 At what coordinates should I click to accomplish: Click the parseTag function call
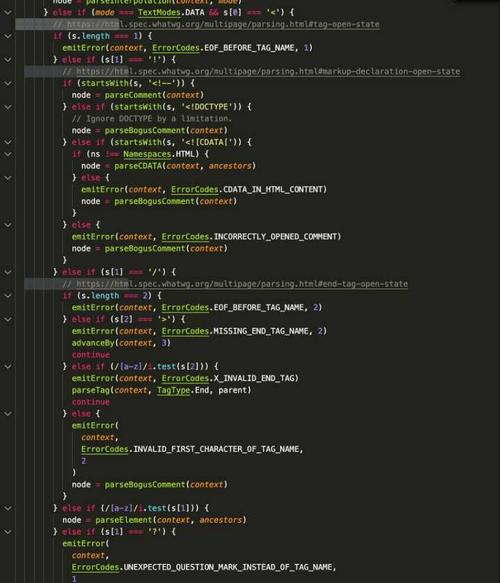[x=91, y=390]
